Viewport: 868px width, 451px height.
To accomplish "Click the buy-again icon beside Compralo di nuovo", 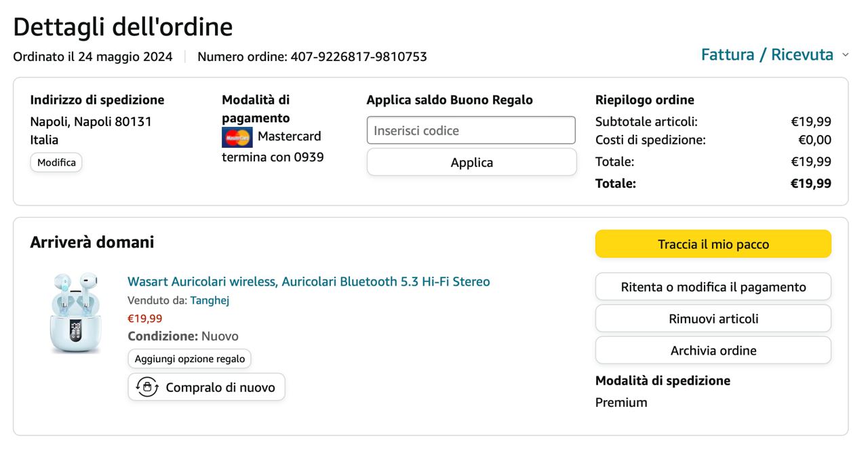I will pos(147,387).
